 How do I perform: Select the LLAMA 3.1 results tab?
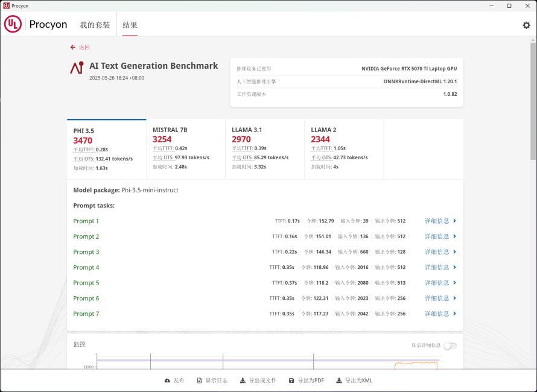265,149
